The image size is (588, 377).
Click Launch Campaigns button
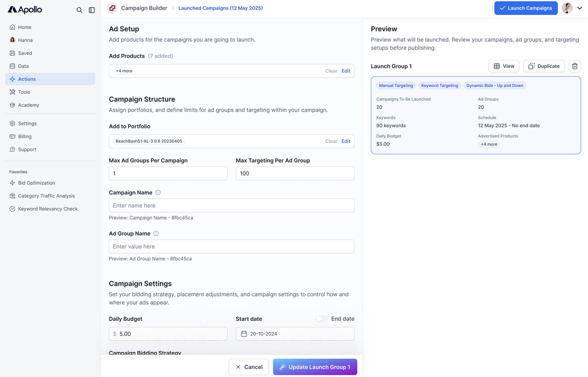coord(526,8)
